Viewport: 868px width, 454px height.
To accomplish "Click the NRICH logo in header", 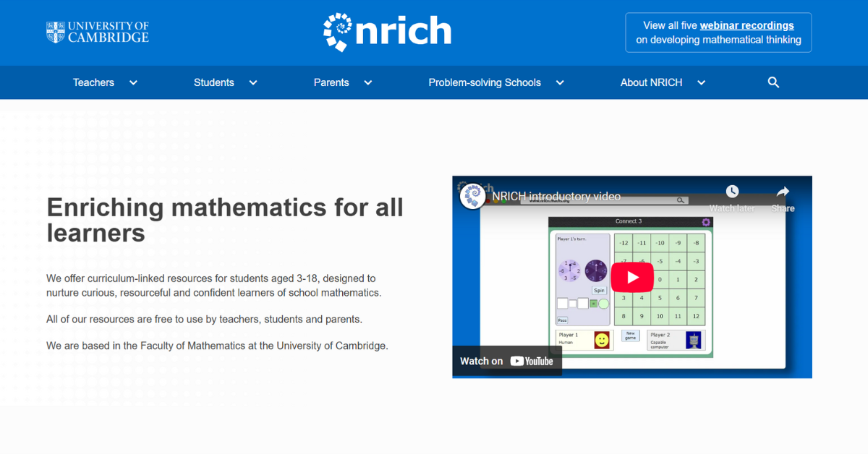I will coord(387,33).
